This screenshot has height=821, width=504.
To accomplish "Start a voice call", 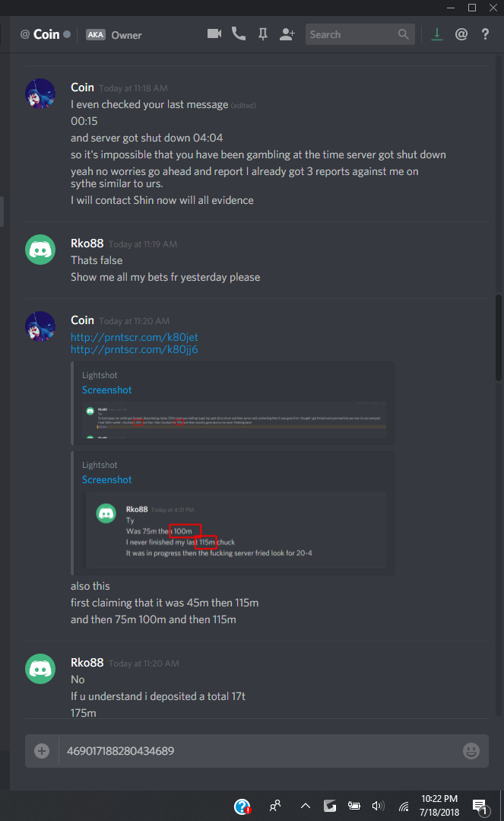I will pyautogui.click(x=239, y=34).
